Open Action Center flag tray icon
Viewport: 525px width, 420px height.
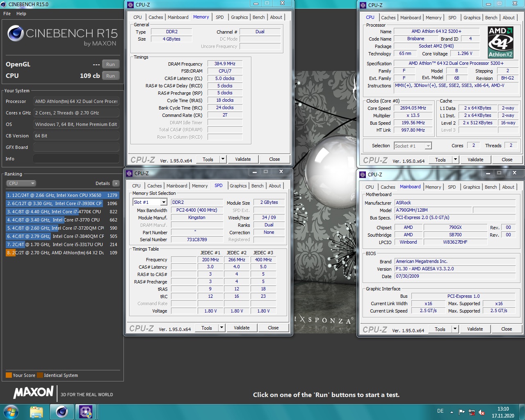pyautogui.click(x=462, y=412)
